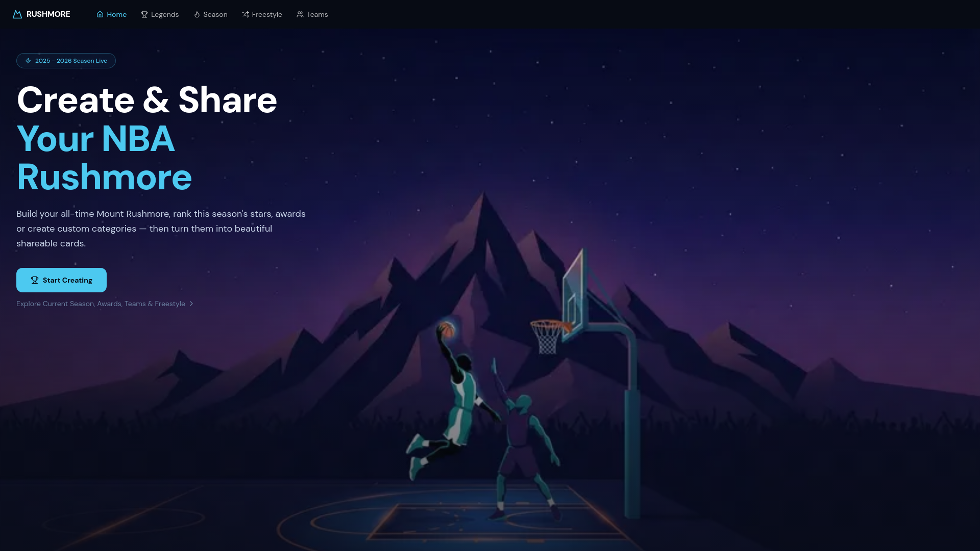
Task: Go to the Legends page
Action: (160, 14)
